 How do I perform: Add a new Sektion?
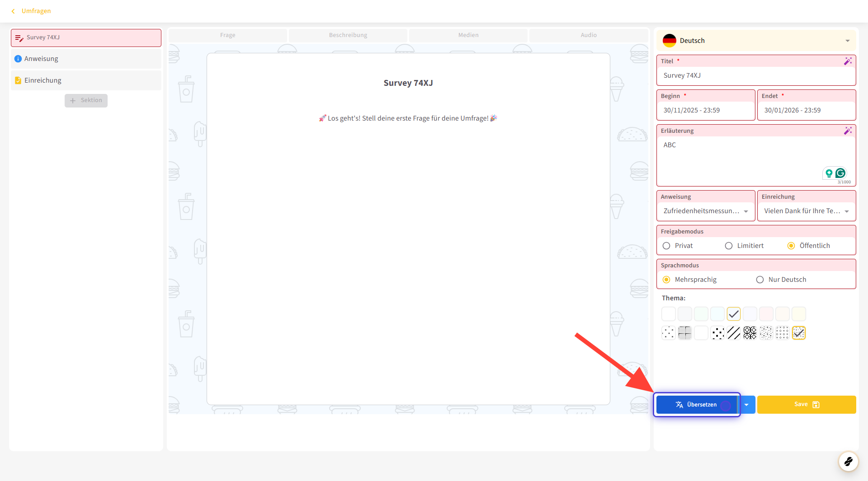86,100
